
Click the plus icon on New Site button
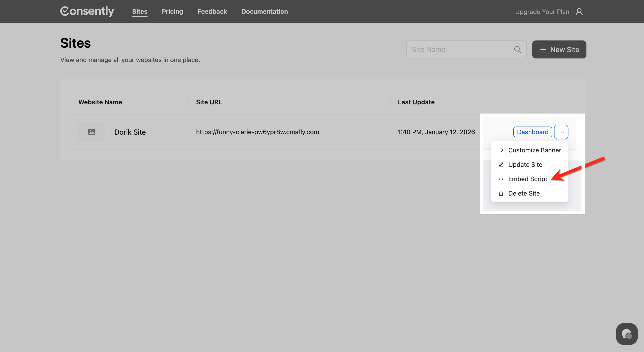[x=543, y=49]
